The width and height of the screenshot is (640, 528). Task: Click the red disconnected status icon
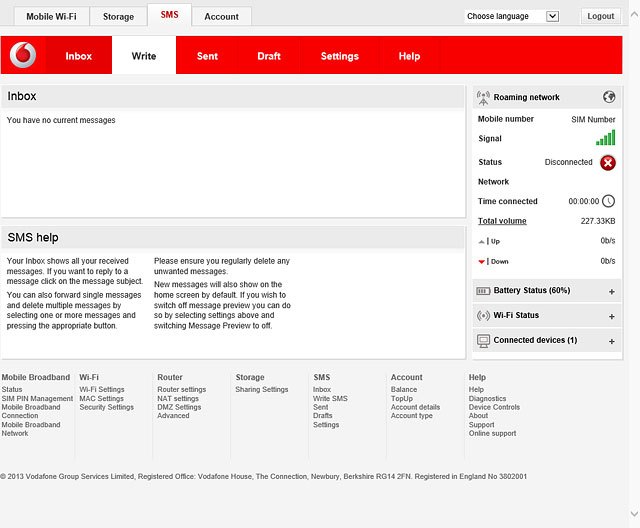point(608,163)
